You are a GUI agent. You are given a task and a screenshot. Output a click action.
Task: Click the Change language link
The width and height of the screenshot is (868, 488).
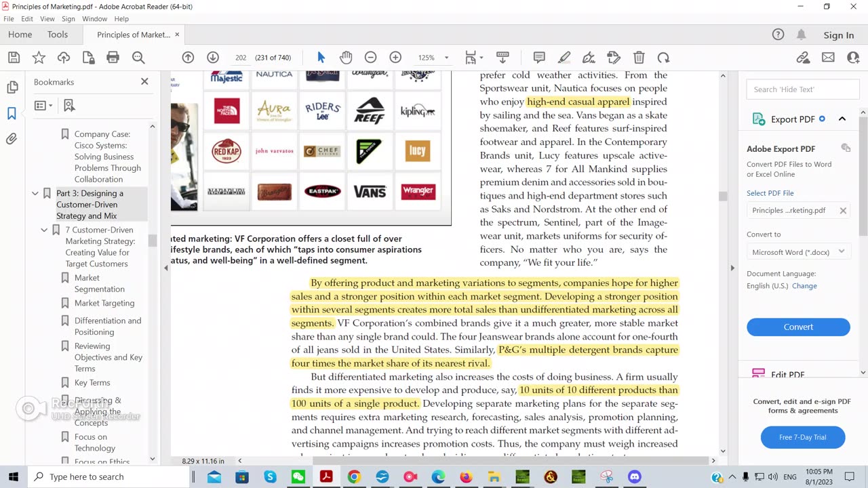click(805, 286)
